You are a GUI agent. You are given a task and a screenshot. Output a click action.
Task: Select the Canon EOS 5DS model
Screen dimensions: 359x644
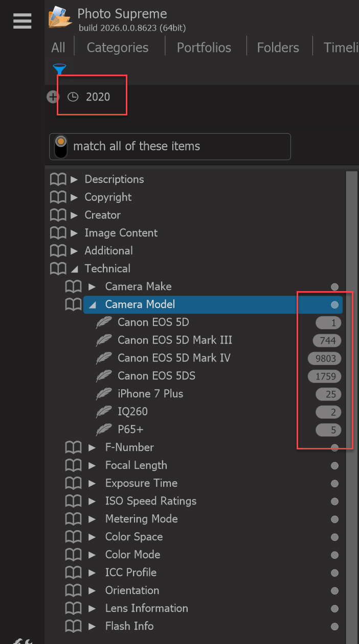coord(156,376)
